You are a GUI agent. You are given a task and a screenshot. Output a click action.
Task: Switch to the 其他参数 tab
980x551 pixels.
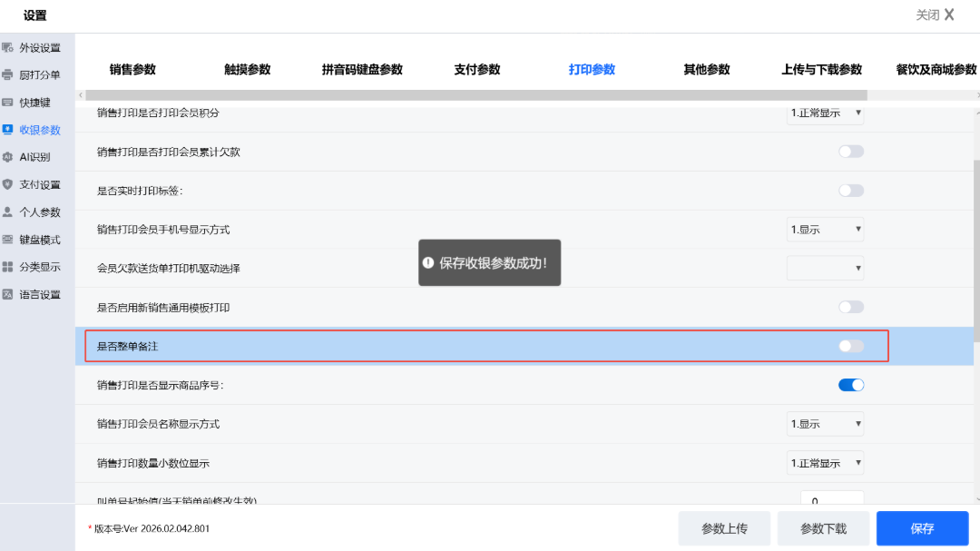706,70
